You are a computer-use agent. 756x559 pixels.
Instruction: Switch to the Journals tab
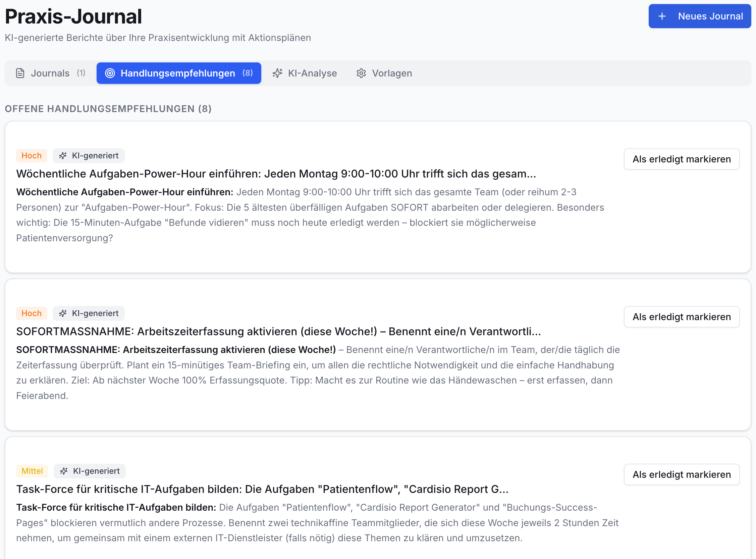51,73
